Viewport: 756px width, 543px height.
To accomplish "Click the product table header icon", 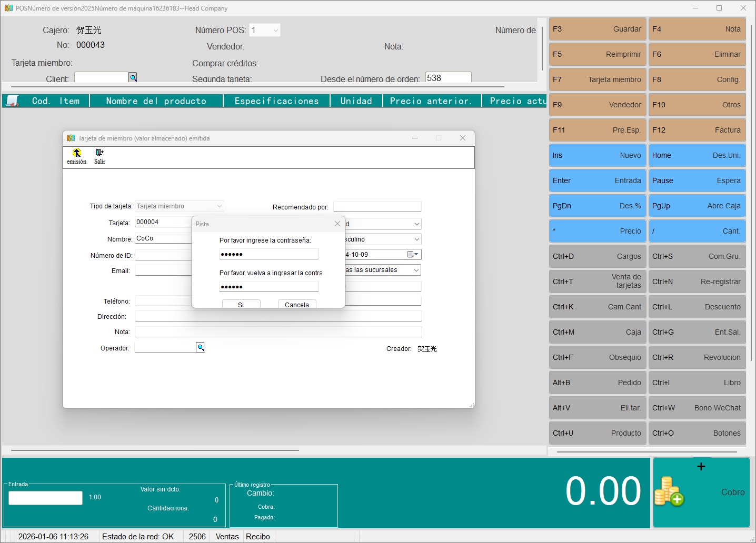I will pos(13,101).
